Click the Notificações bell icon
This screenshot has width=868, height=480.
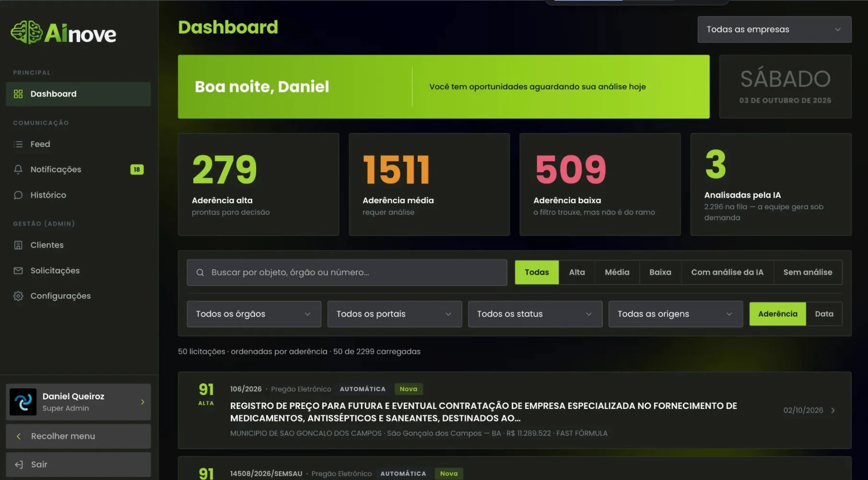point(18,169)
